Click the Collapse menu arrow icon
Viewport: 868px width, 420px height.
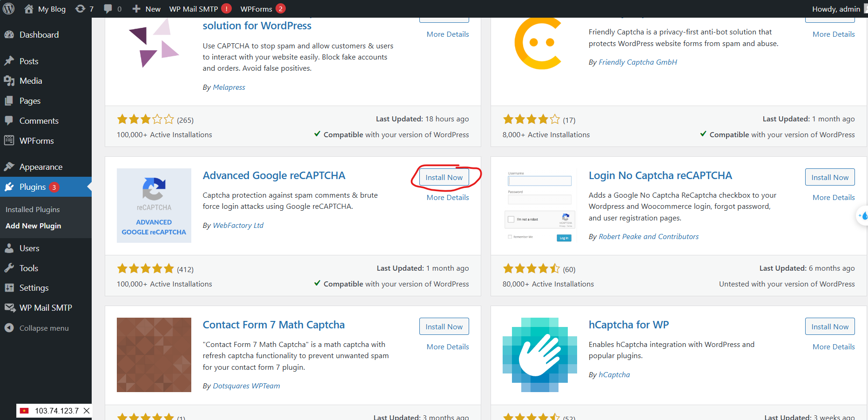[9, 328]
